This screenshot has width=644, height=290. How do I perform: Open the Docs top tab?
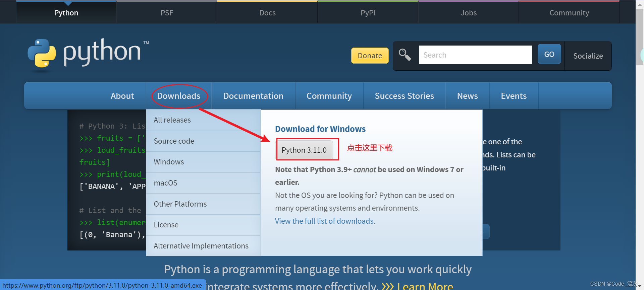pyautogui.click(x=267, y=13)
